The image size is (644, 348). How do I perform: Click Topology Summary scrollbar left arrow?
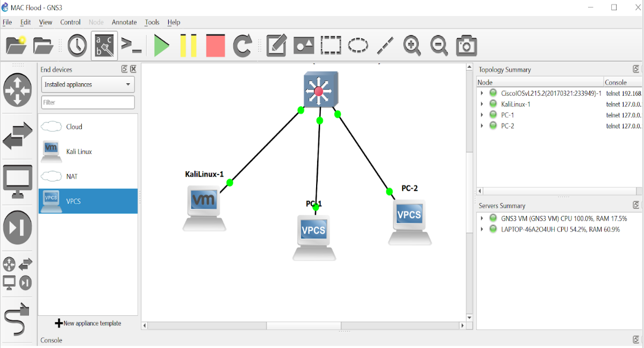pos(480,191)
